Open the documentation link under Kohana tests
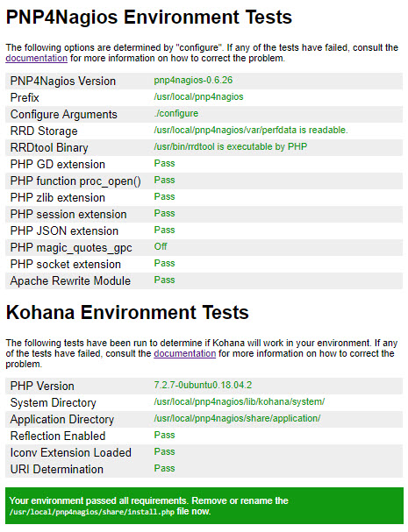 (185, 353)
